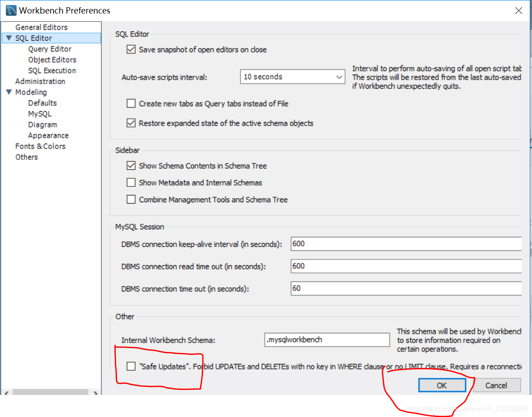Enable Show Metadata and Internal Schemas
This screenshot has height=417, width=532.
131,183
